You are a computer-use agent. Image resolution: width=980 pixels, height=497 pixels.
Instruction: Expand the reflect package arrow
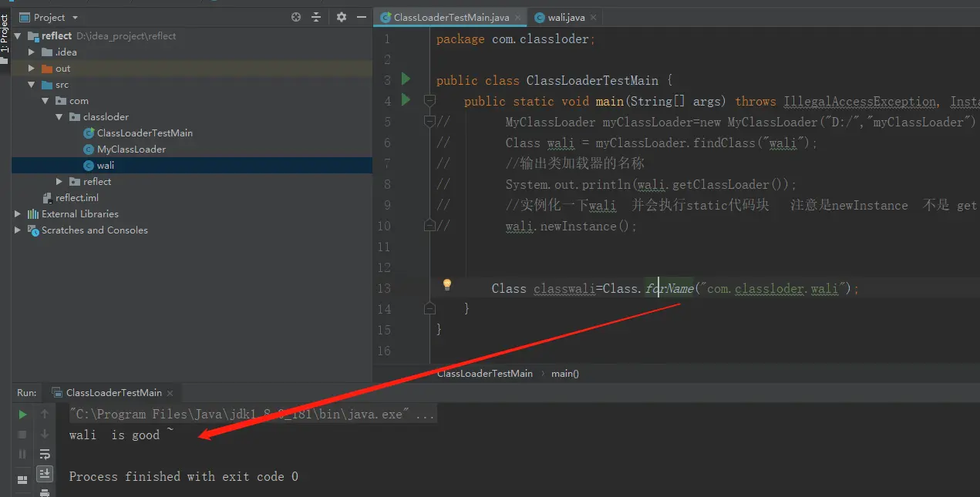[x=59, y=182]
